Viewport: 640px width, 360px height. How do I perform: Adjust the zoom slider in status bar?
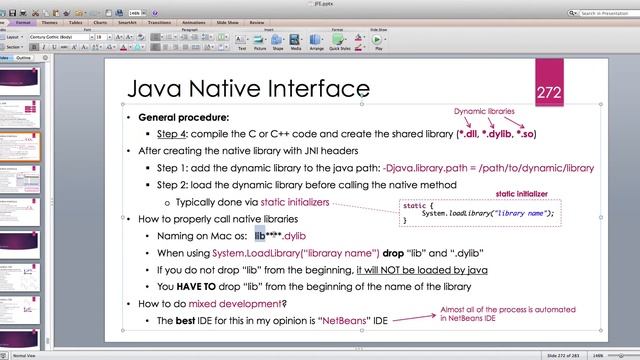(622, 356)
